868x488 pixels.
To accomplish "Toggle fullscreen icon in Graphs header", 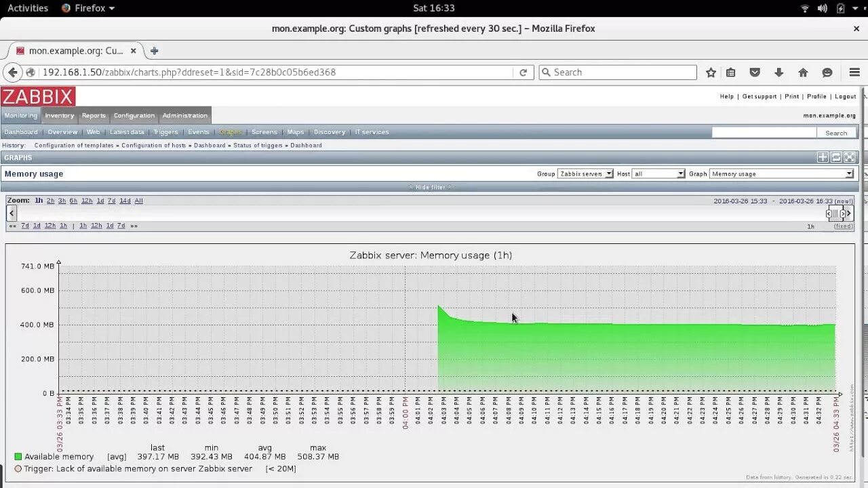I will [850, 157].
